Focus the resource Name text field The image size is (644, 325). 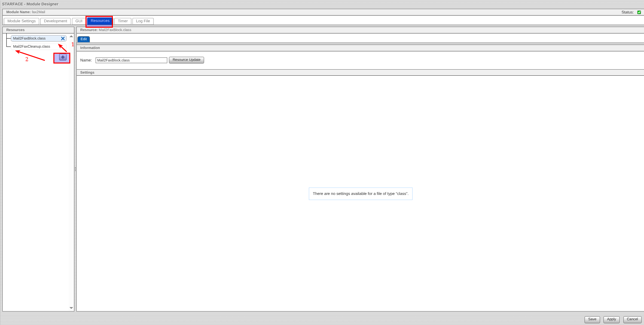(131, 60)
